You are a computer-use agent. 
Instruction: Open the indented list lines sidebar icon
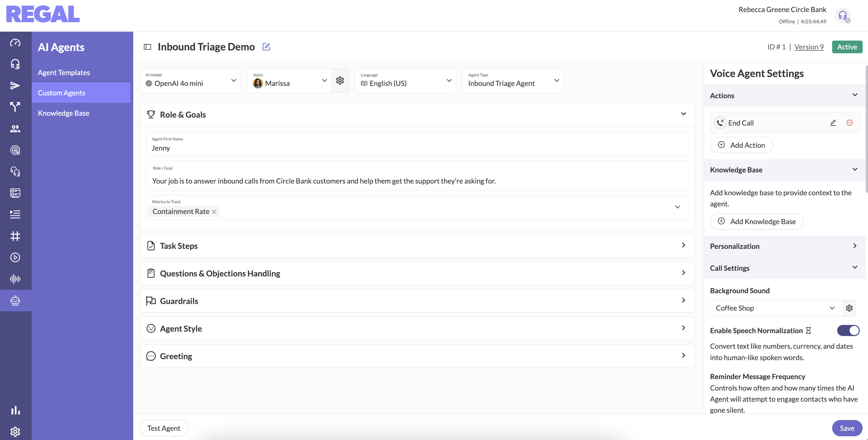15,214
